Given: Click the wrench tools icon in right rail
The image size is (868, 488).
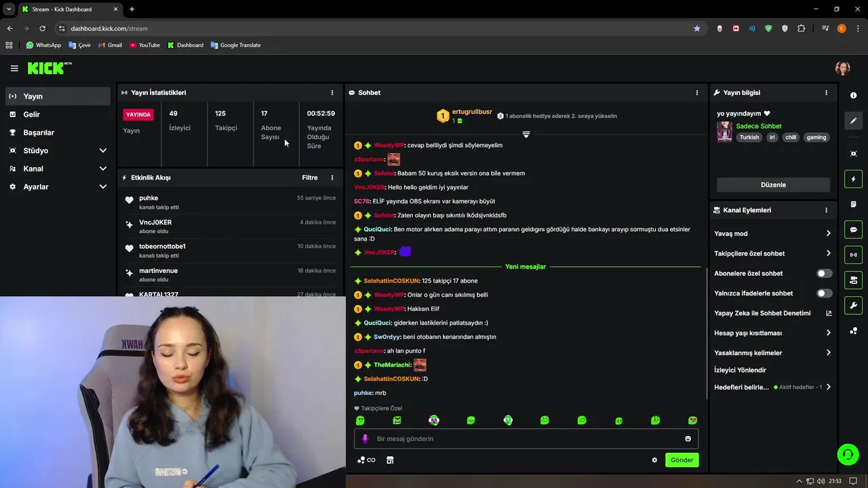Looking at the screenshot, I should pos(854,305).
